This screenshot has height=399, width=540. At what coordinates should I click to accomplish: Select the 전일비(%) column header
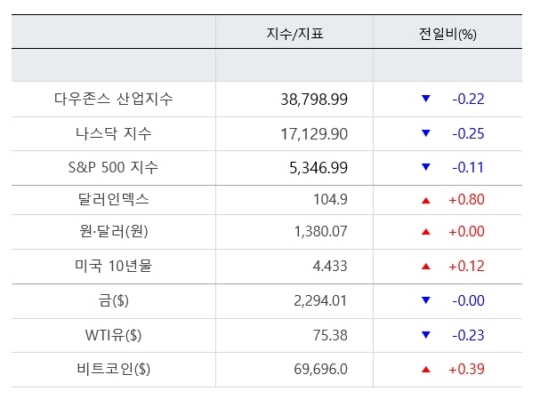[448, 34]
